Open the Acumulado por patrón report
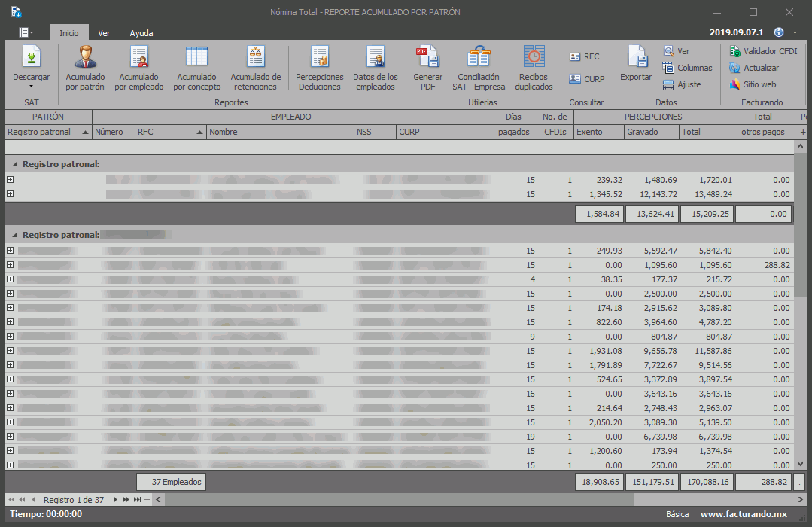The width and height of the screenshot is (812, 527). [85, 58]
